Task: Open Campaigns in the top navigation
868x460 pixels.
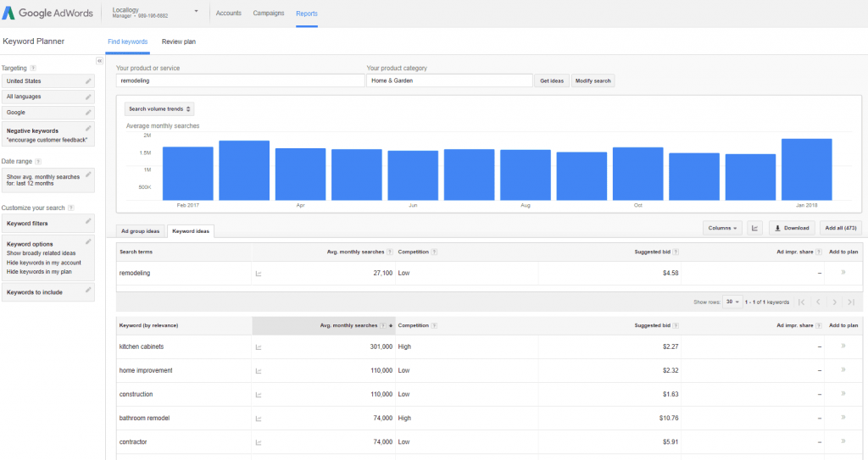Action: 269,14
